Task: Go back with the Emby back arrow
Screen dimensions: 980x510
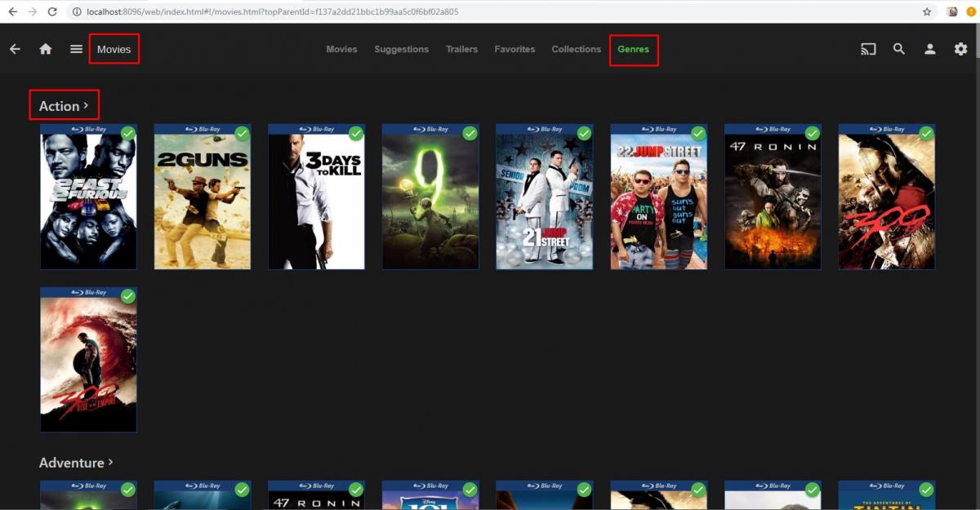Action: tap(15, 49)
